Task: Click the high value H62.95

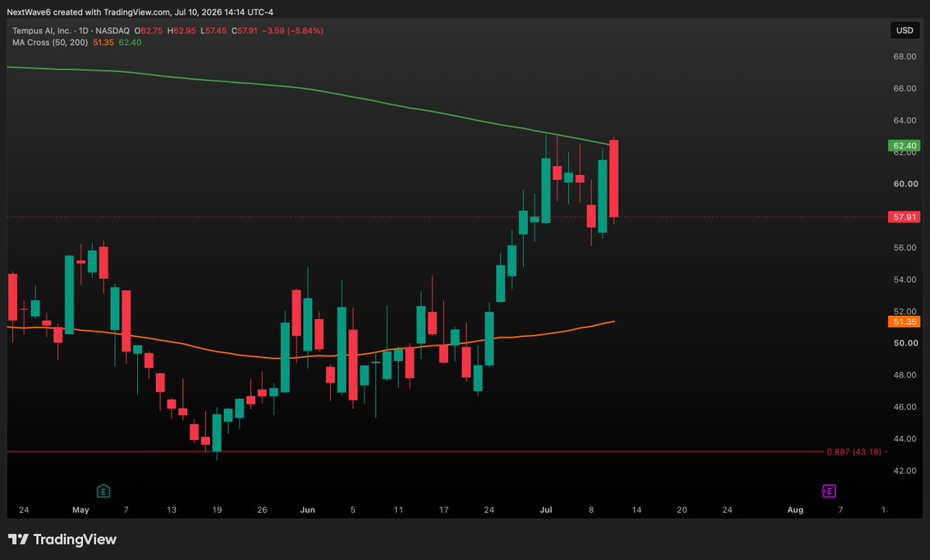Action: pos(181,31)
